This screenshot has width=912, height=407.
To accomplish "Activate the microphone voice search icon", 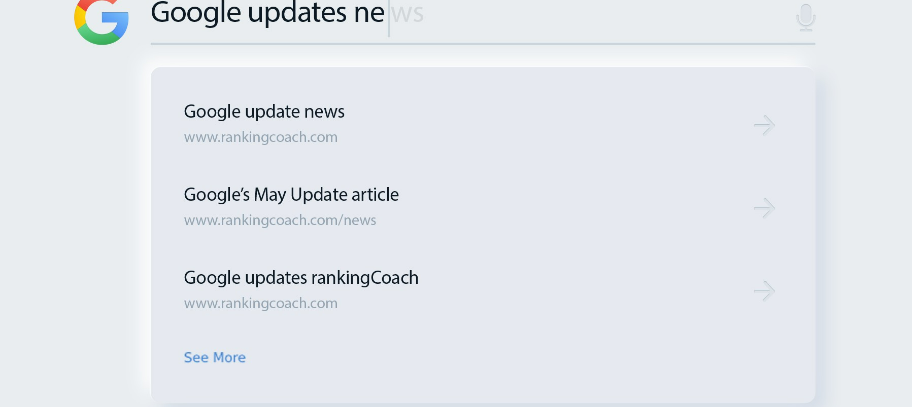I will click(805, 17).
